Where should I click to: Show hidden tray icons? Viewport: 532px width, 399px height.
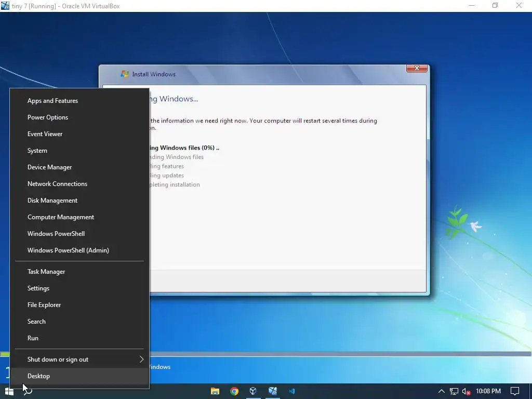(x=441, y=392)
